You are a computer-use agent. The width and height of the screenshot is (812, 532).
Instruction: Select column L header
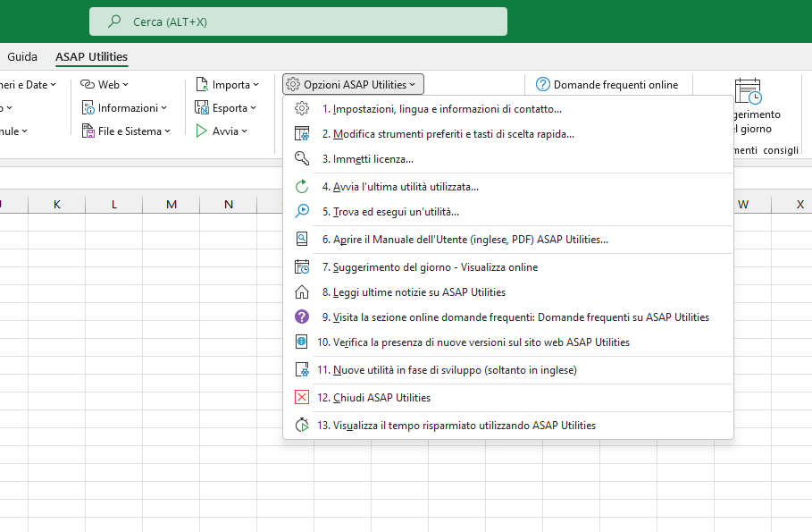pos(114,204)
